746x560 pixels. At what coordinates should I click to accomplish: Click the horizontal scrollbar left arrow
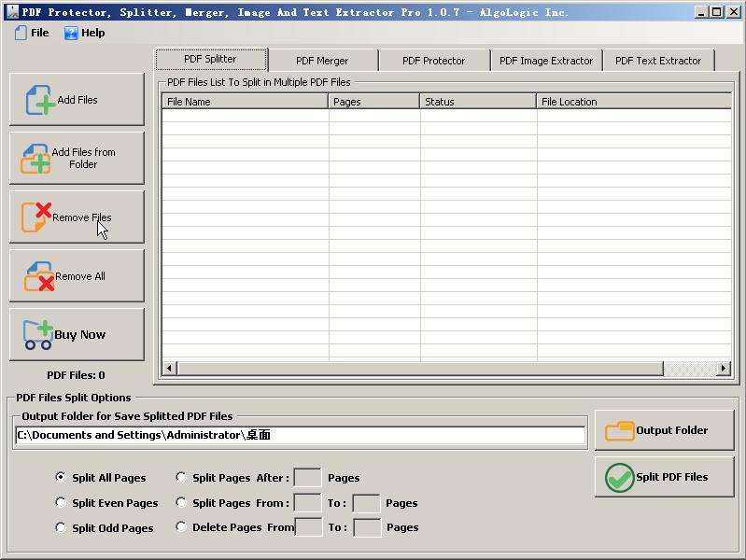point(169,368)
